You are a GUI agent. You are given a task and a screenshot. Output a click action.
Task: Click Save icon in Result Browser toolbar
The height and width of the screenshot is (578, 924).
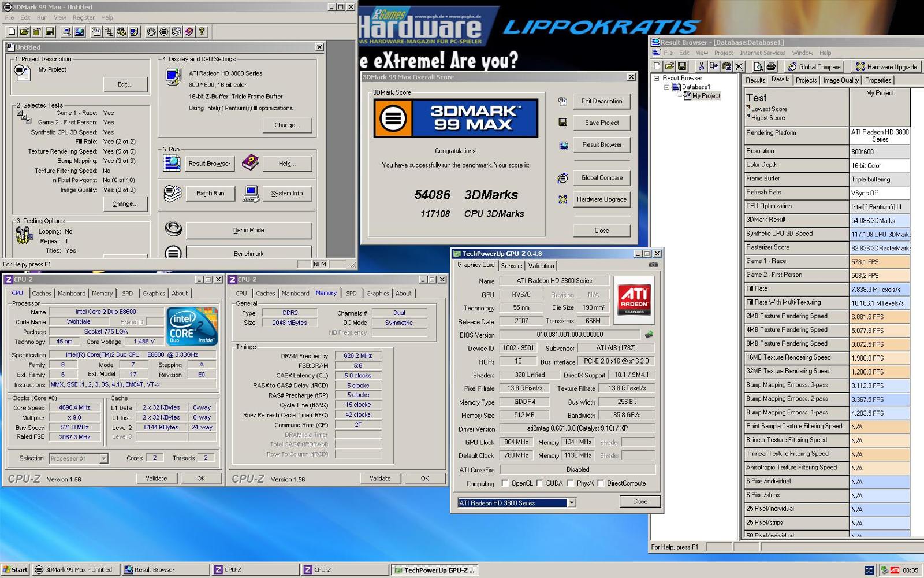click(682, 66)
